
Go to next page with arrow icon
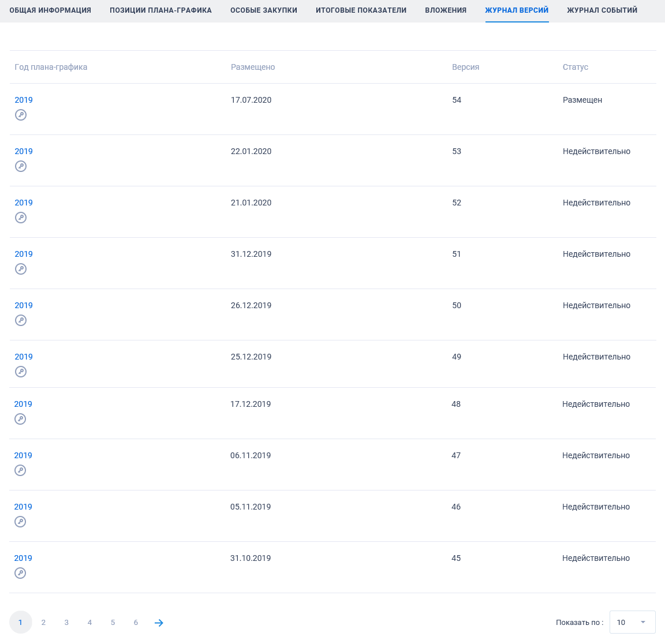(159, 623)
